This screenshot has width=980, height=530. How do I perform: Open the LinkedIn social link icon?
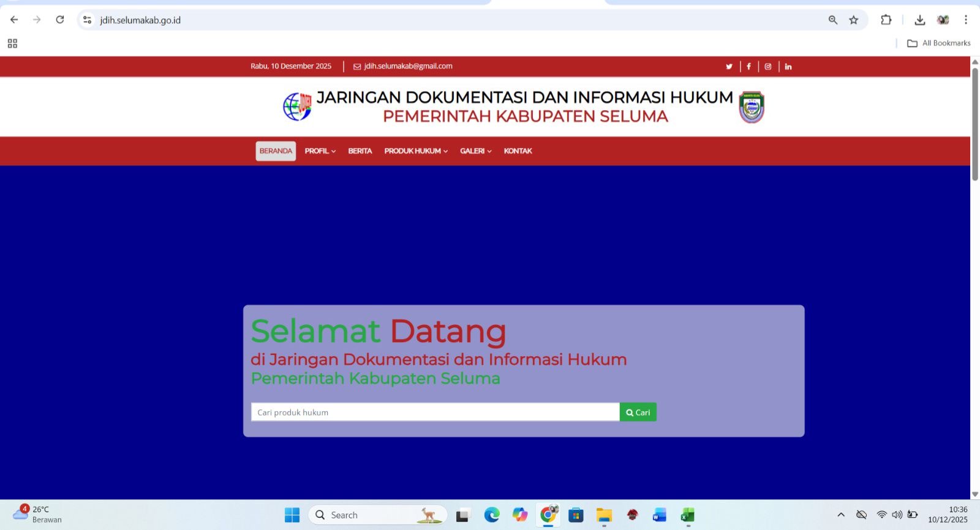point(788,67)
